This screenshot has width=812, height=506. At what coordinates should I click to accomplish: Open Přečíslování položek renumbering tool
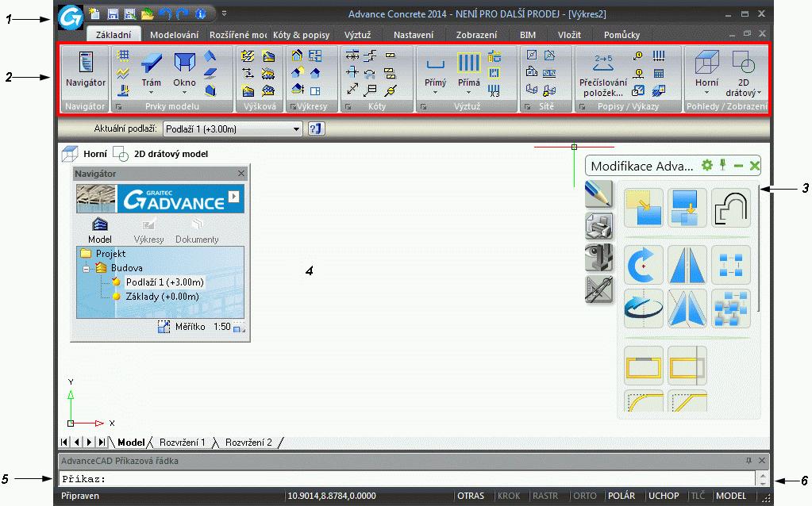pos(603,74)
